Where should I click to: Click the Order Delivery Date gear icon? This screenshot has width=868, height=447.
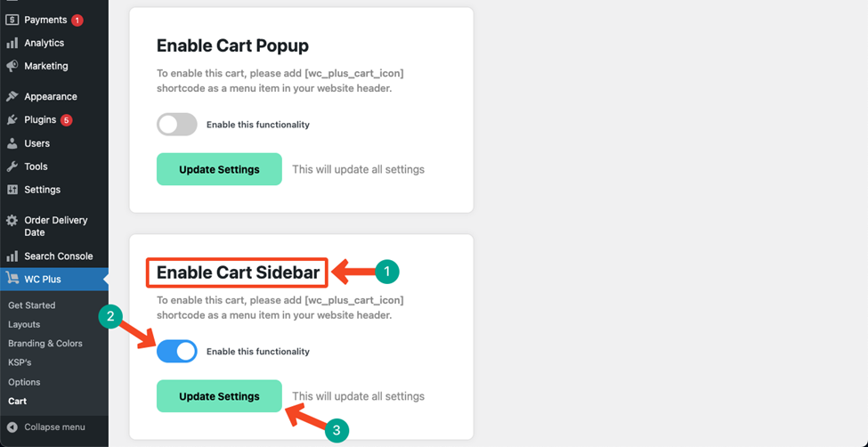12,221
